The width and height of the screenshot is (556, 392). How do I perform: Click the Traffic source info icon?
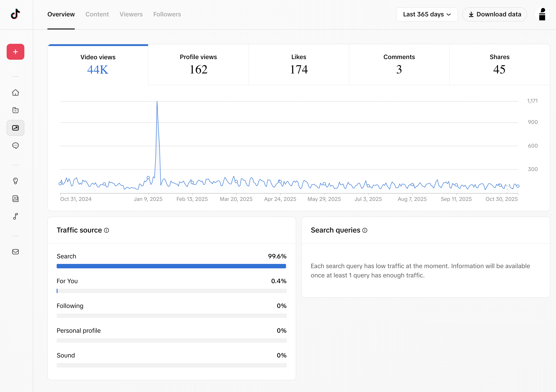106,230
